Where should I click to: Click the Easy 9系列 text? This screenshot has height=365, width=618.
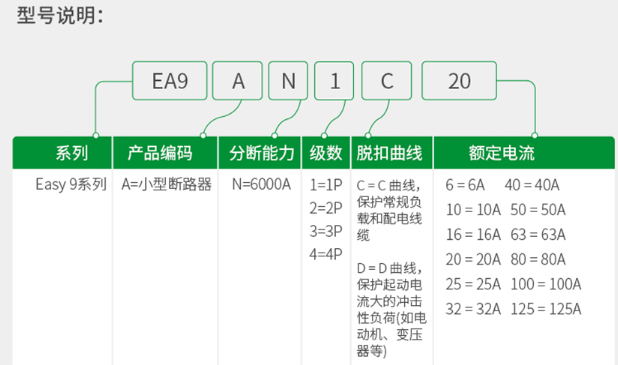(71, 184)
